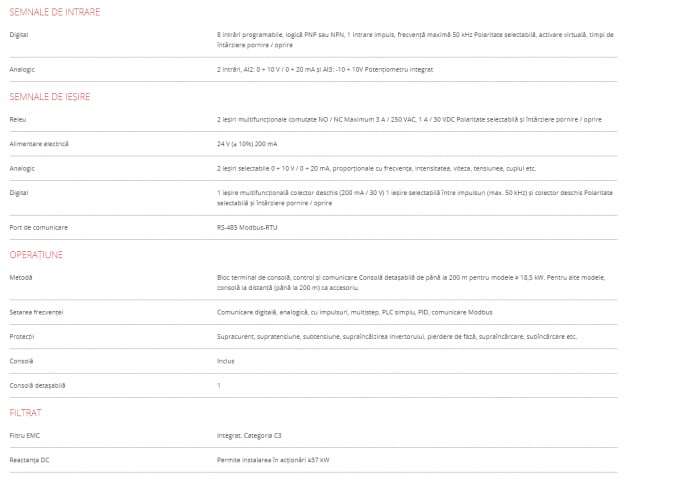Select the OPERAȚIUNE section heading

(x=36, y=254)
